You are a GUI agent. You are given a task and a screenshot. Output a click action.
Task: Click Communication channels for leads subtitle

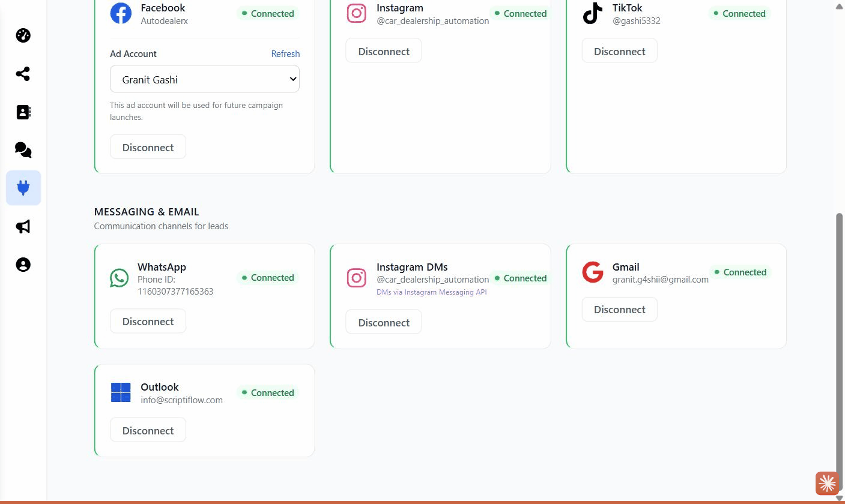161,226
